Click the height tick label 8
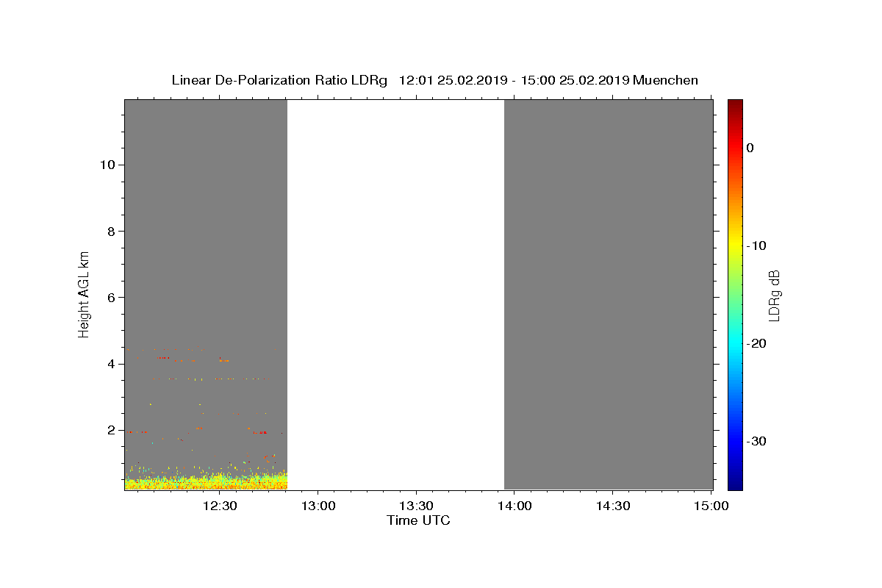Screen dimensions: 882x588 110,231
